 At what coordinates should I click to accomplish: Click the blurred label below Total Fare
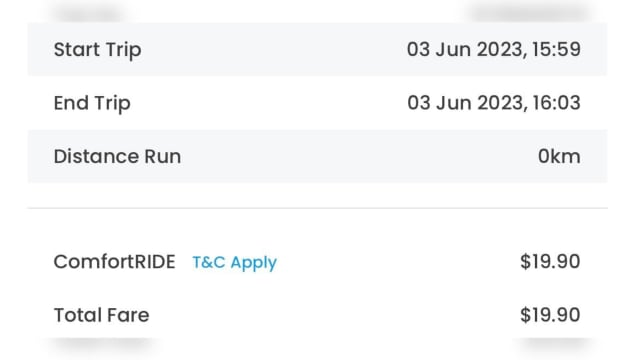[x=104, y=348]
